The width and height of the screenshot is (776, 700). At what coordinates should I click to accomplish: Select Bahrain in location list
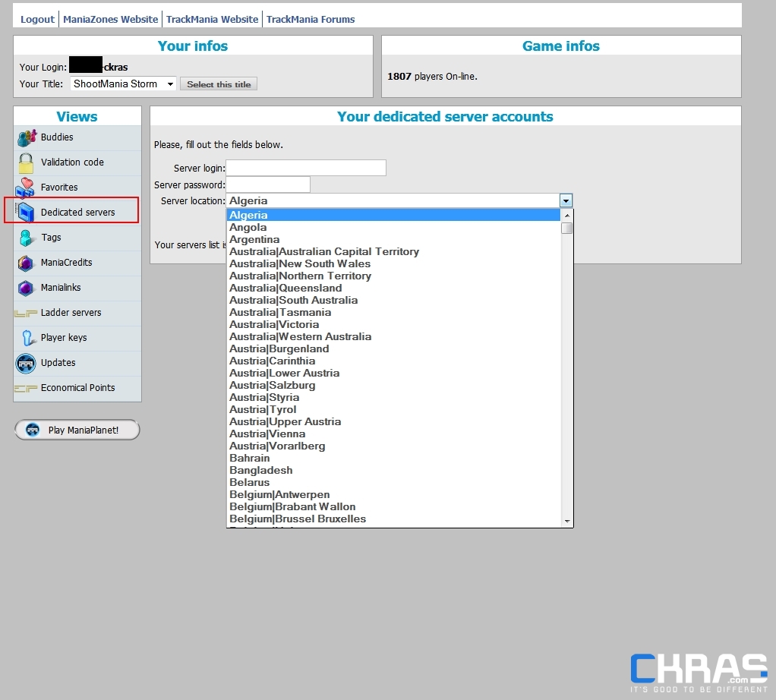393,458
